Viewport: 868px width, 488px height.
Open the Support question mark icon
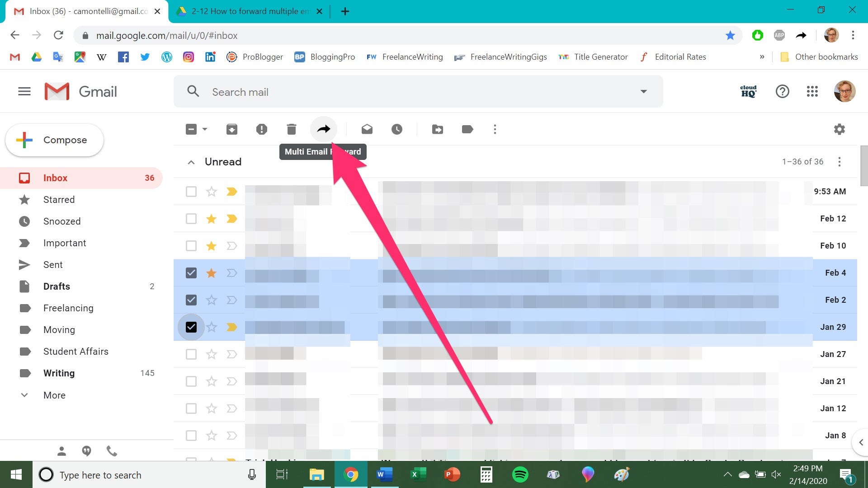point(783,91)
